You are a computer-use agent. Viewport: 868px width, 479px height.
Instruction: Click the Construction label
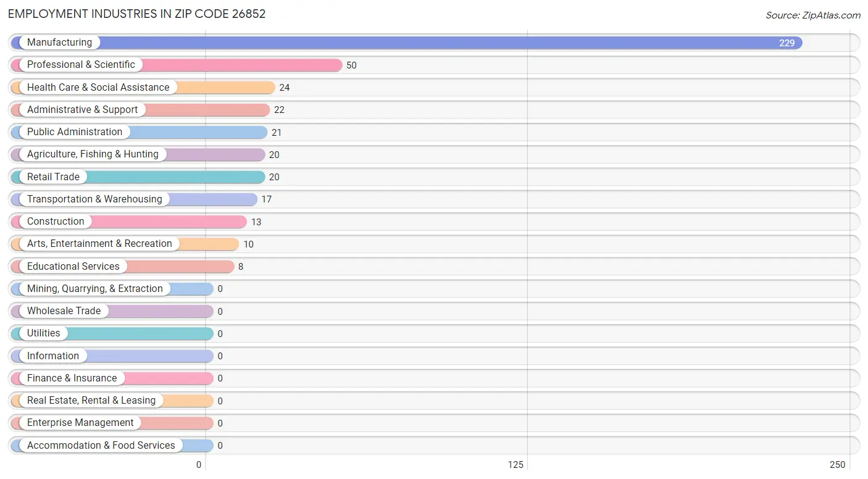point(56,222)
